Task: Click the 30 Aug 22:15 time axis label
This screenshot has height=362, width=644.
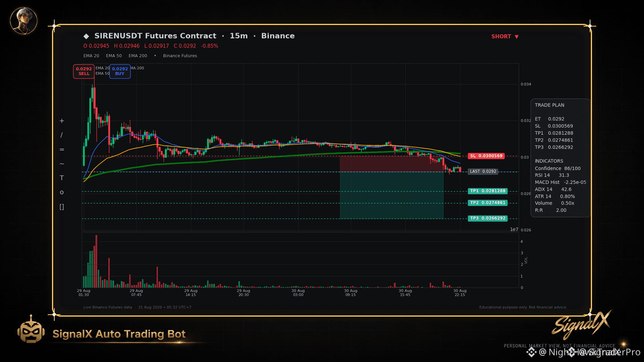Action: [460, 293]
